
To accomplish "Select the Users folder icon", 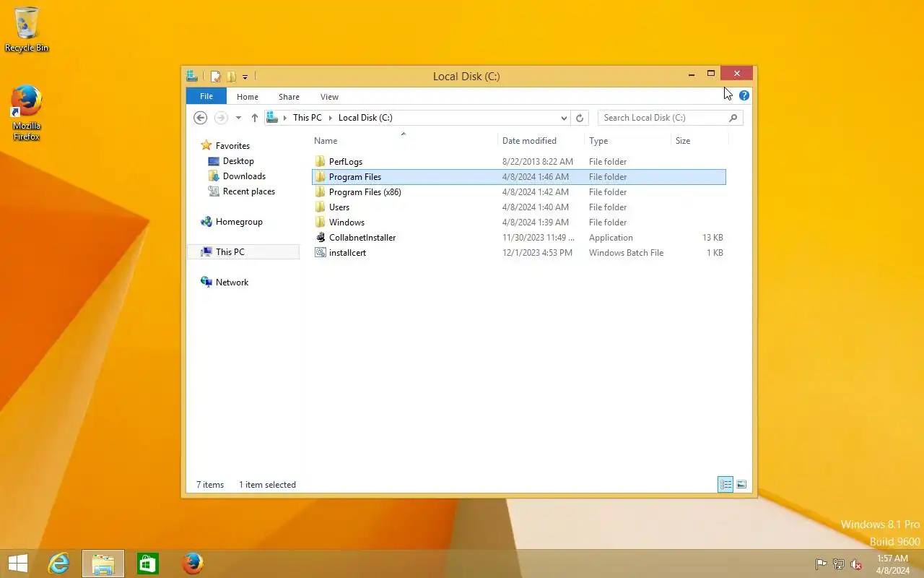I will click(321, 207).
